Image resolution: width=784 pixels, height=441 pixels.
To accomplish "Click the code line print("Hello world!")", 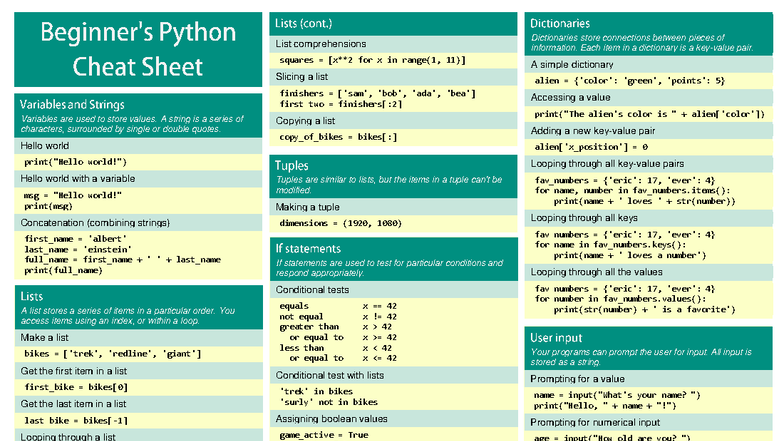I will [x=76, y=162].
